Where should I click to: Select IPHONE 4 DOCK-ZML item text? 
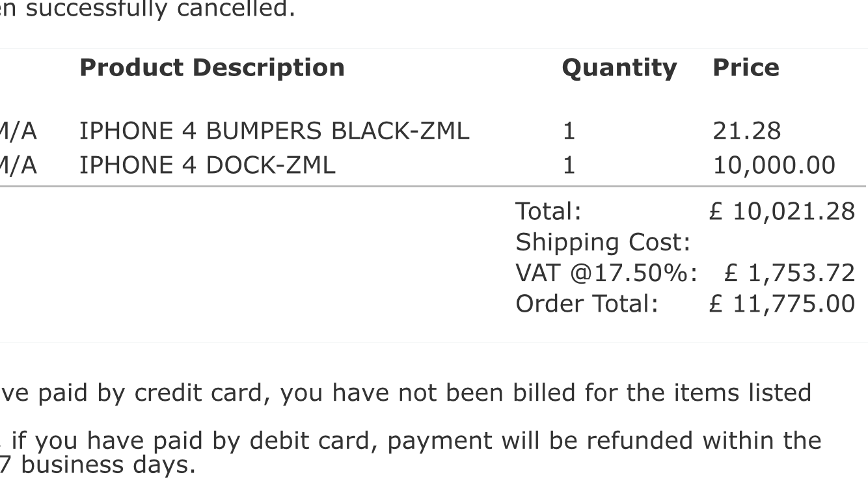click(x=208, y=165)
